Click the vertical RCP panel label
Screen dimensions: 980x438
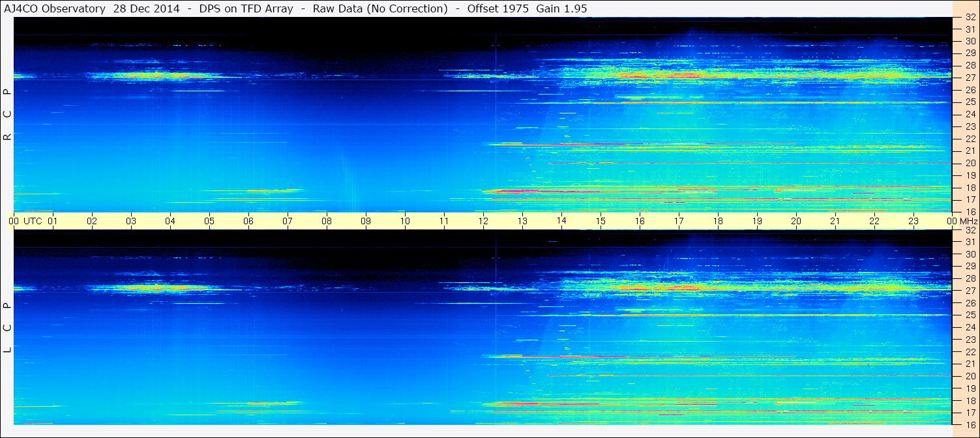click(x=7, y=114)
